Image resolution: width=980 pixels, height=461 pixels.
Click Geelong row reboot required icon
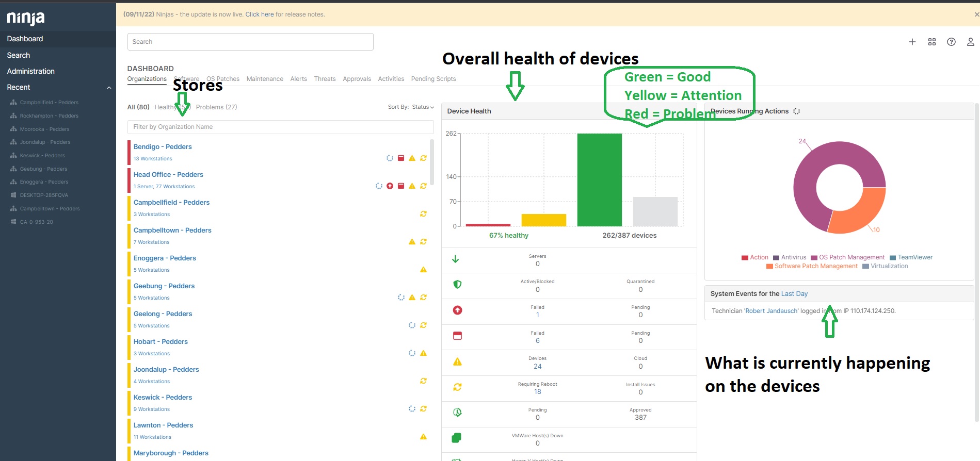click(x=423, y=325)
